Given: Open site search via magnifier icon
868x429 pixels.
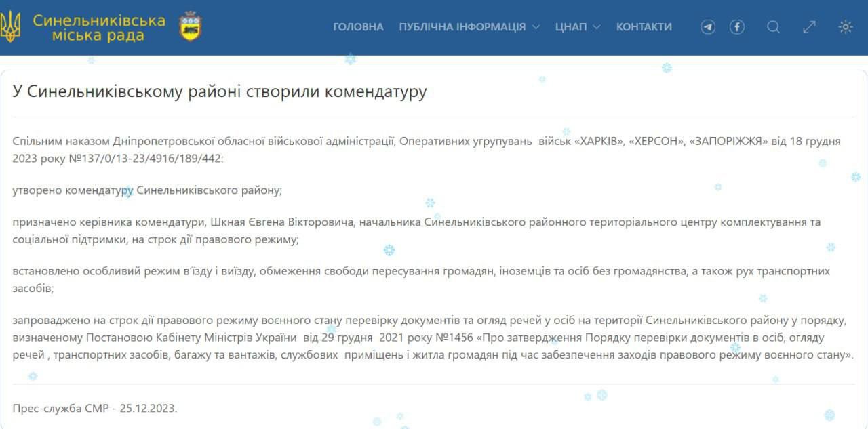Looking at the screenshot, I should (773, 27).
